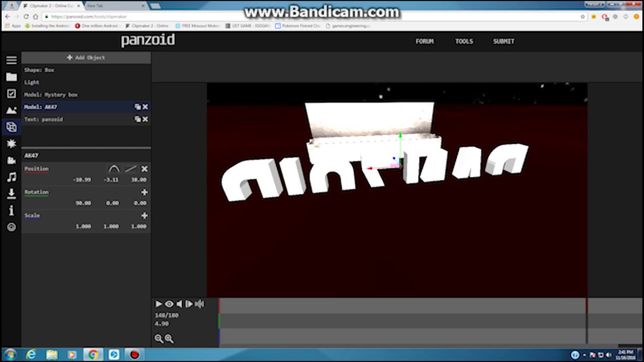644x362 pixels.
Task: Click the Position Z value 38.00
Action: pyautogui.click(x=138, y=179)
